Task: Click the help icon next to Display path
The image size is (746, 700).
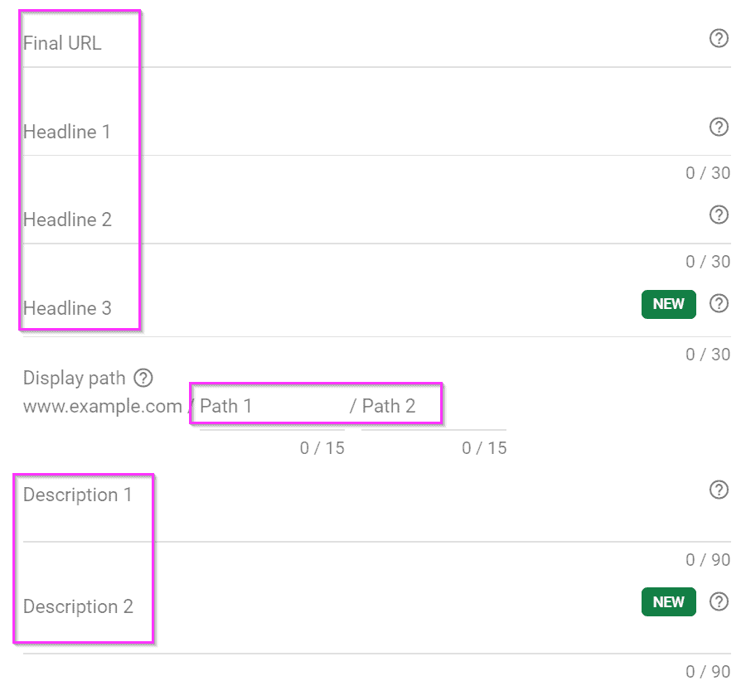Action: point(143,379)
